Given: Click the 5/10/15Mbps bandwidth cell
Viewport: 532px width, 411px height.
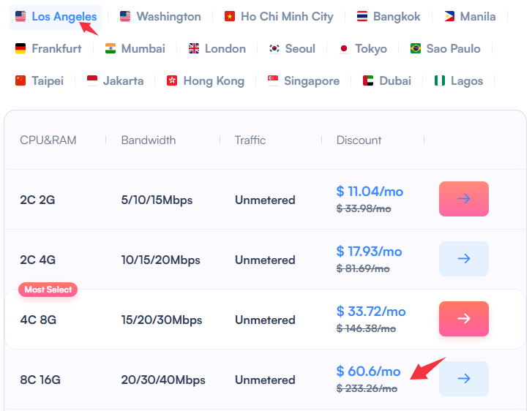Looking at the screenshot, I should [157, 200].
